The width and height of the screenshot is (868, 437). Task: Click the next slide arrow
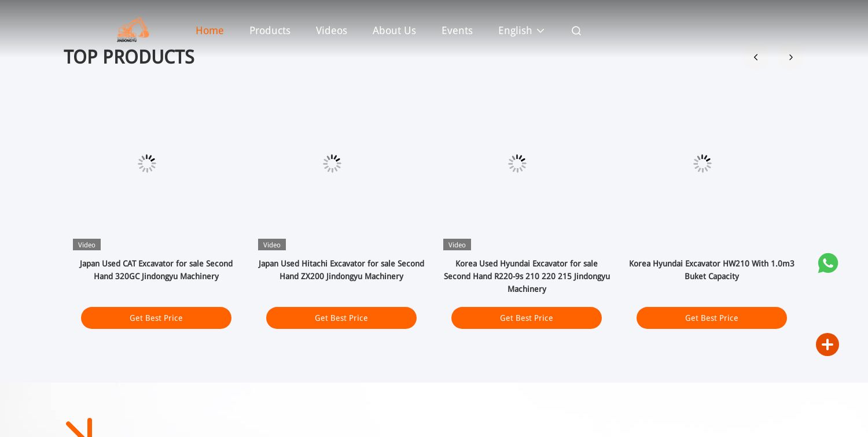791,57
